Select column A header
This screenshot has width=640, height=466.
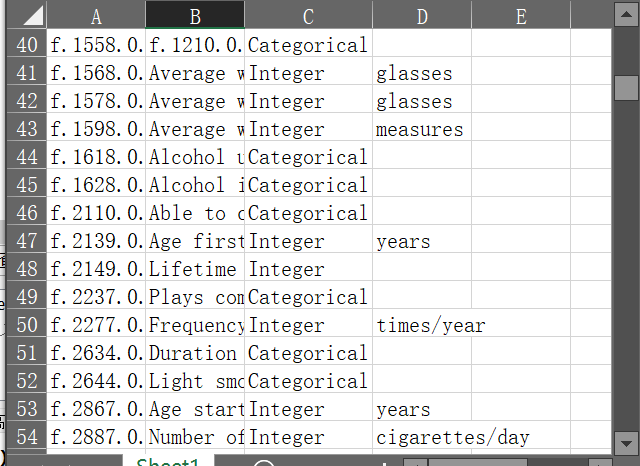96,16
